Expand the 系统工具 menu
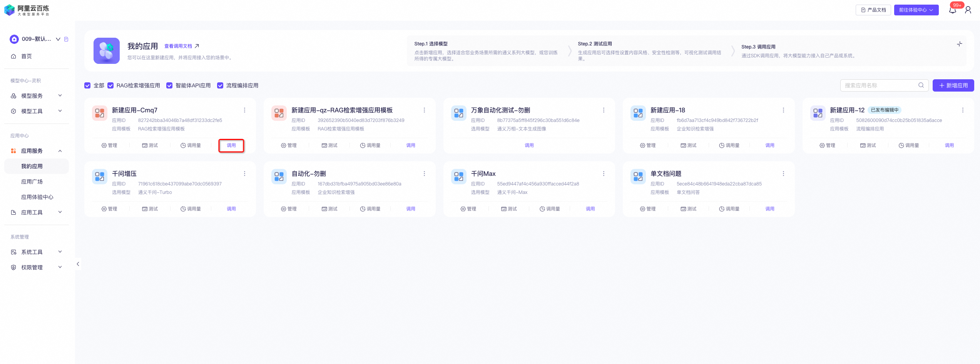980x364 pixels. point(37,252)
